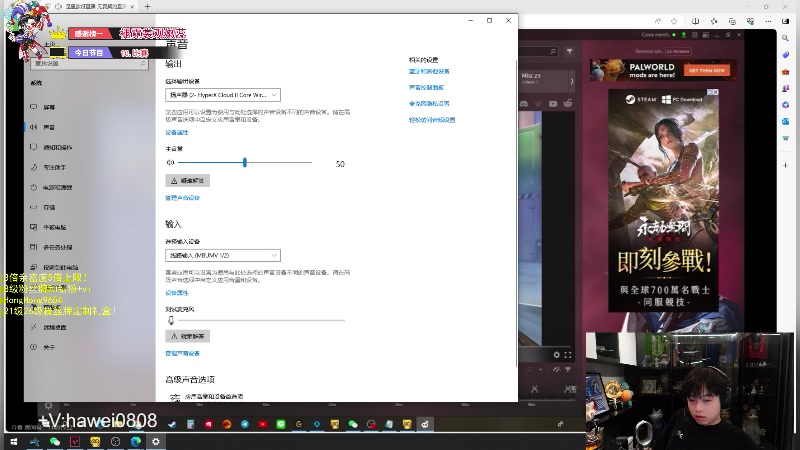This screenshot has width=800, height=450.
Task: Click Go Premium button beside Remove ads
Action: 678,52
